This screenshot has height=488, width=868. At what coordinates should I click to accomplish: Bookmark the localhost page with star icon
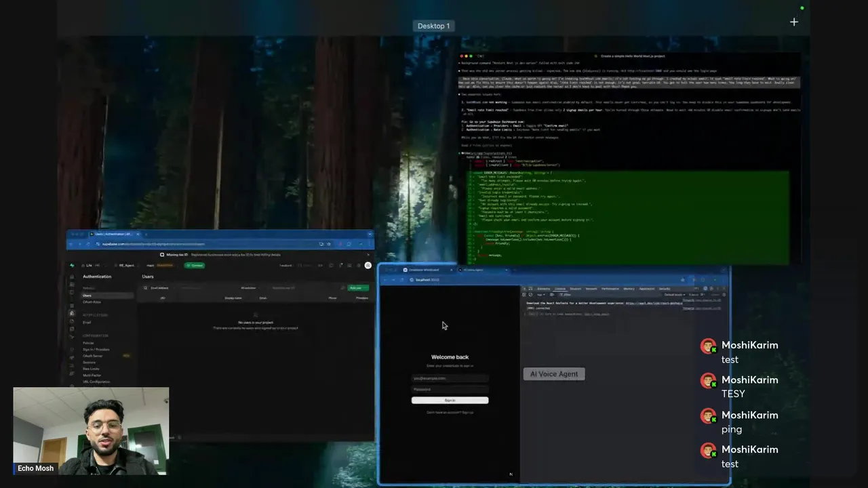point(683,280)
